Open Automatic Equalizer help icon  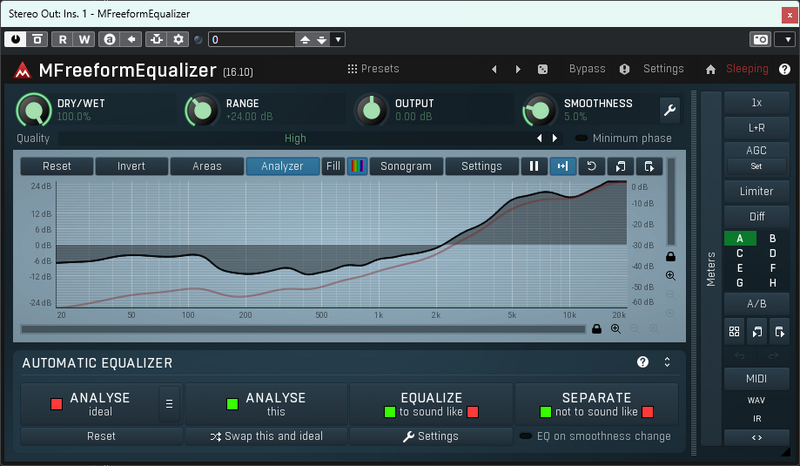643,362
